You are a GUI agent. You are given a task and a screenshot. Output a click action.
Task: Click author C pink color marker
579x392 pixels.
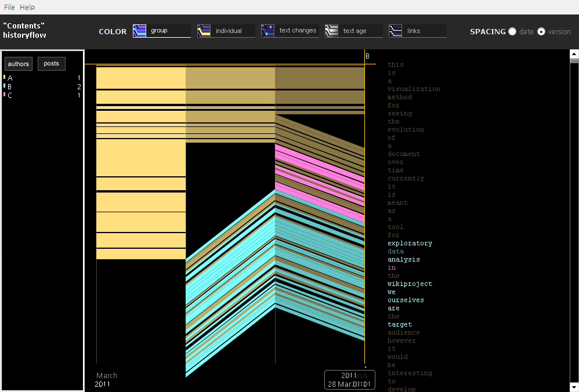coord(5,95)
